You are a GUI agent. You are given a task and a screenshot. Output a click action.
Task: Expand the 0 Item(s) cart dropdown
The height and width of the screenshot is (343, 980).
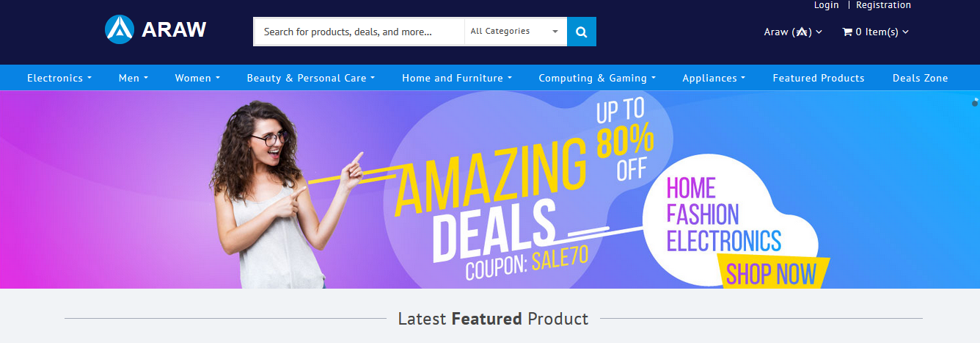click(x=876, y=32)
